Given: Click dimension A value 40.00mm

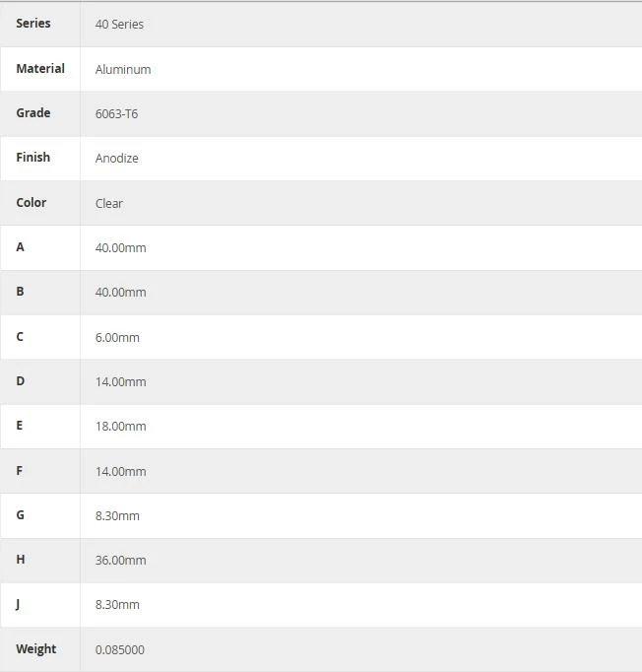Looking at the screenshot, I should (x=121, y=247).
